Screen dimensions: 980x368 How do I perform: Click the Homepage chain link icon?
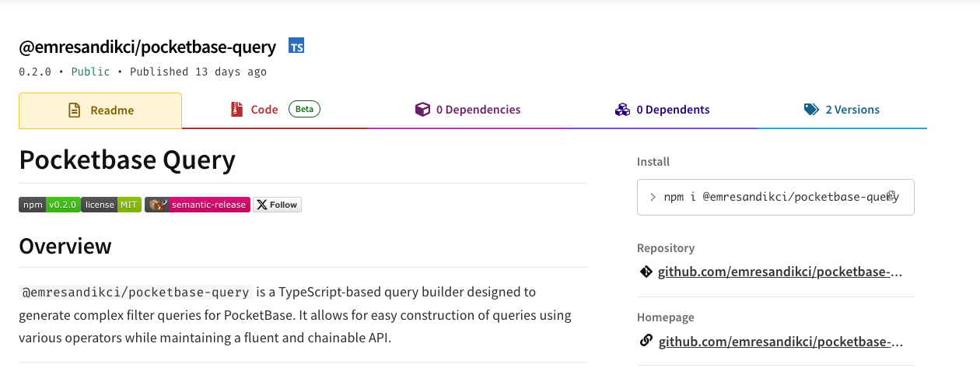(646, 341)
